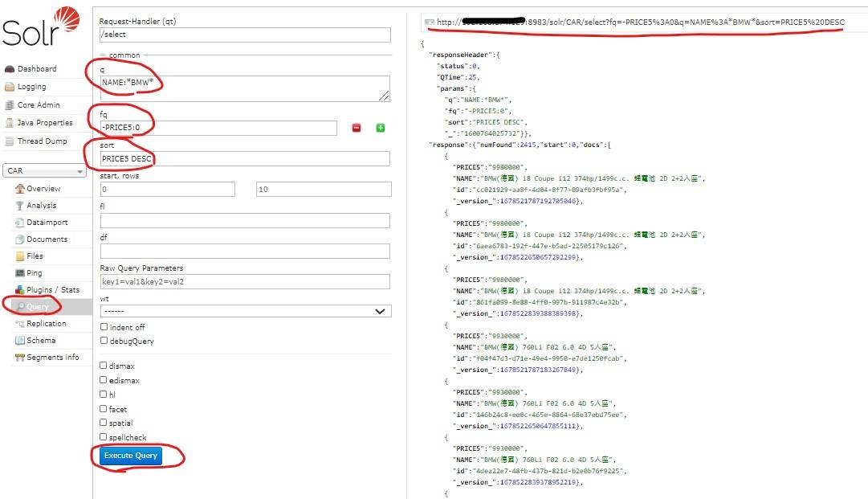Click the Thread Dump icon
The image size is (868, 499).
[x=10, y=141]
